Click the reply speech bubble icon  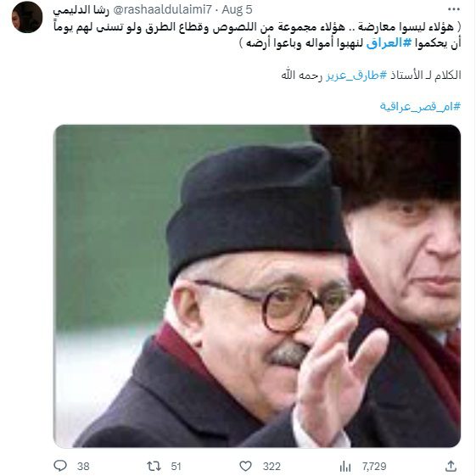[x=60, y=466]
